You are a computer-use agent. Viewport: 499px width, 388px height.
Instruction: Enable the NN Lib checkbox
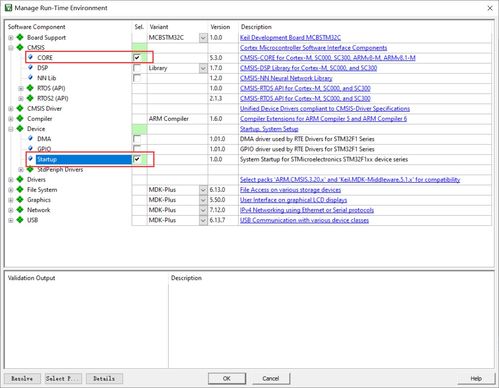pyautogui.click(x=137, y=78)
